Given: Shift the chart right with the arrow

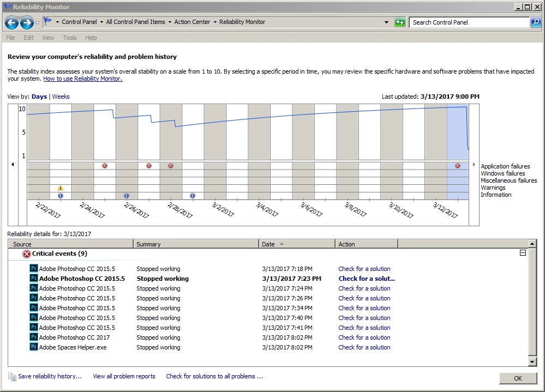Looking at the screenshot, I should (x=474, y=164).
